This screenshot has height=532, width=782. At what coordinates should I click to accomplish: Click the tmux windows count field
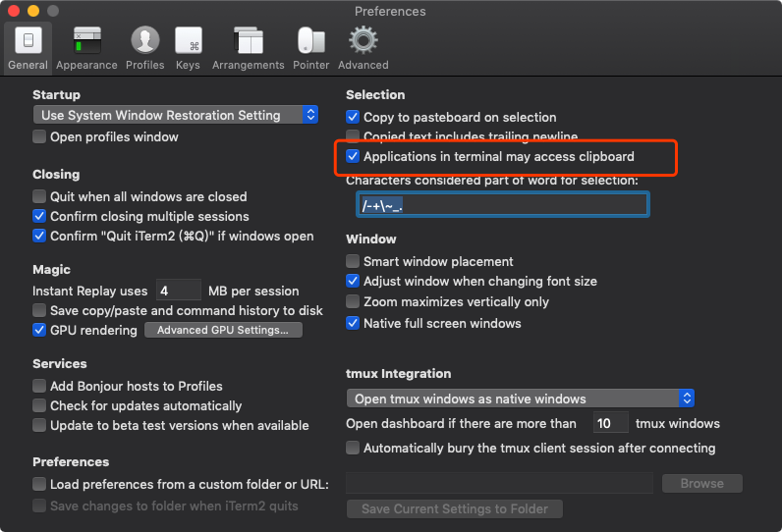(x=610, y=423)
